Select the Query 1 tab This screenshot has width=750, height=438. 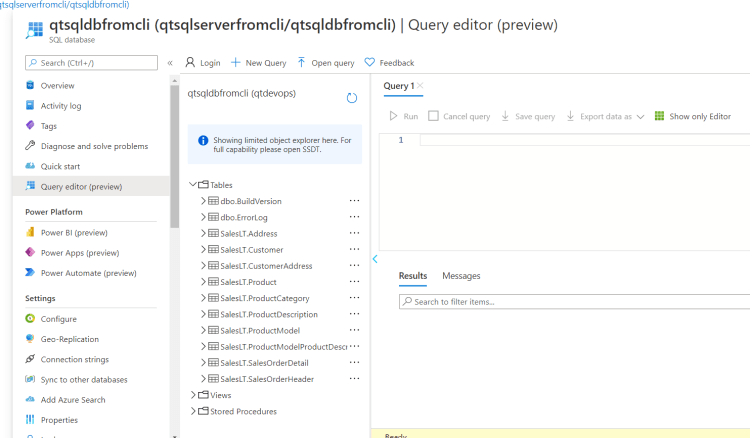pos(398,86)
